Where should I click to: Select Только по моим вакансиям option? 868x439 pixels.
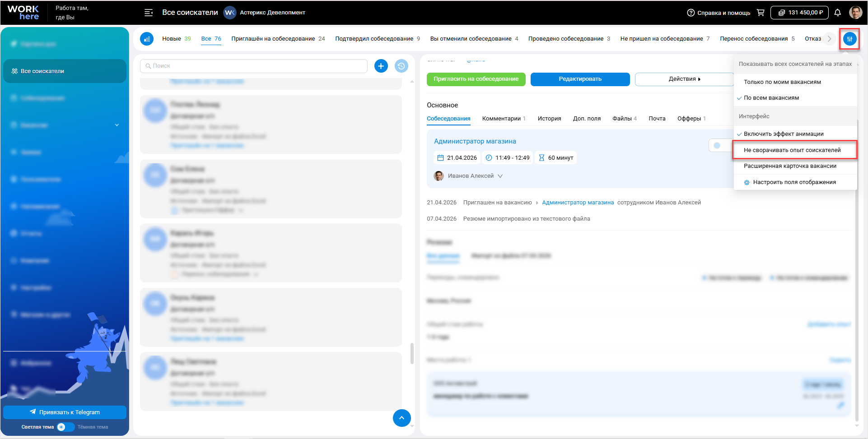coord(795,82)
